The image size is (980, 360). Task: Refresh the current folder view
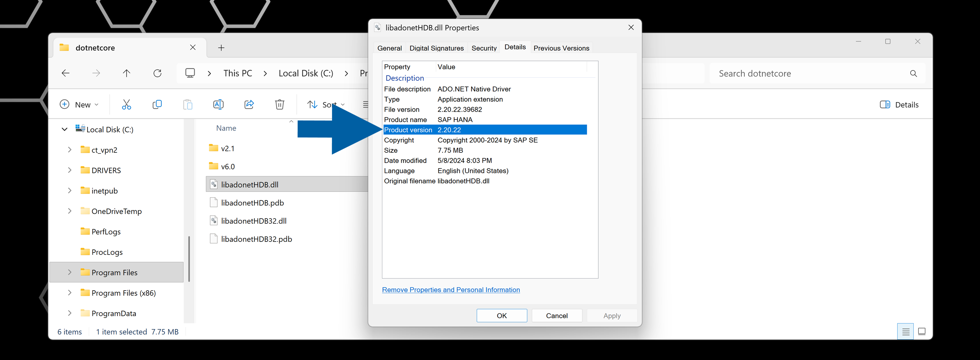pos(157,73)
